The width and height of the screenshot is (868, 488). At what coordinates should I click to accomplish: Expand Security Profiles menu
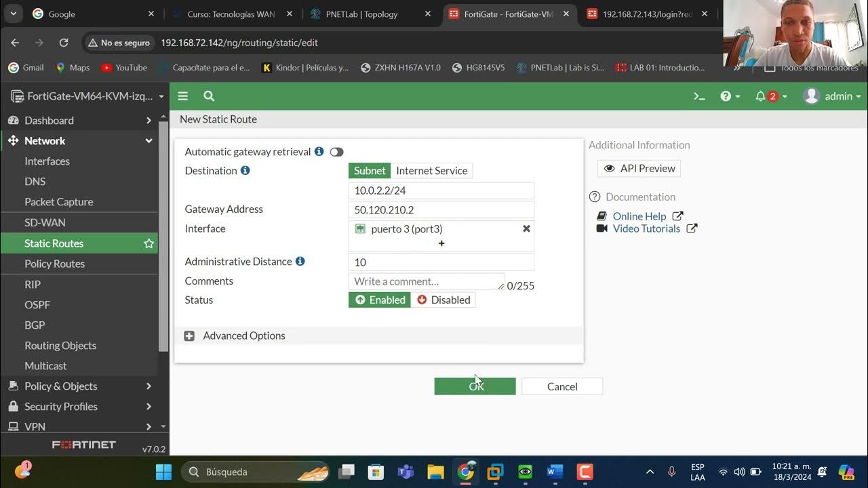pos(79,406)
